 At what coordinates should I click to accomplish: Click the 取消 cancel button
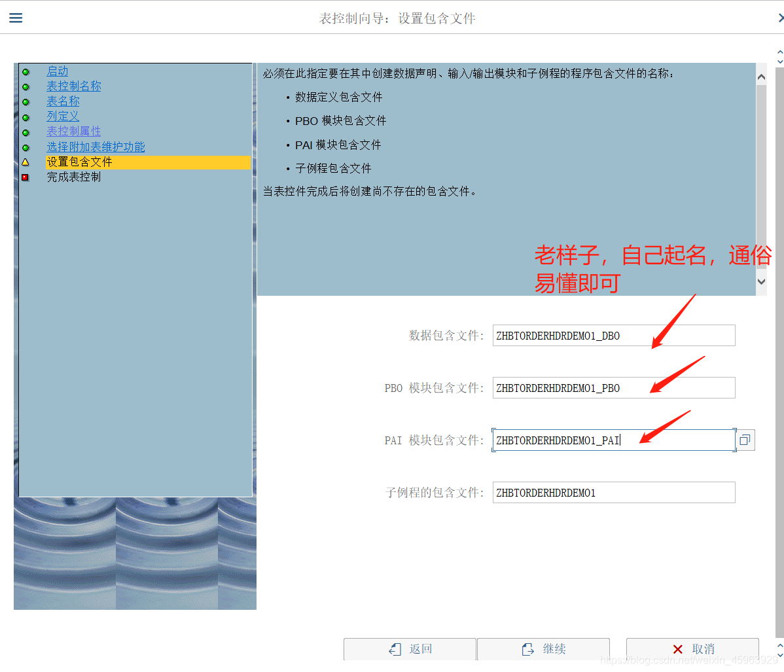(692, 649)
